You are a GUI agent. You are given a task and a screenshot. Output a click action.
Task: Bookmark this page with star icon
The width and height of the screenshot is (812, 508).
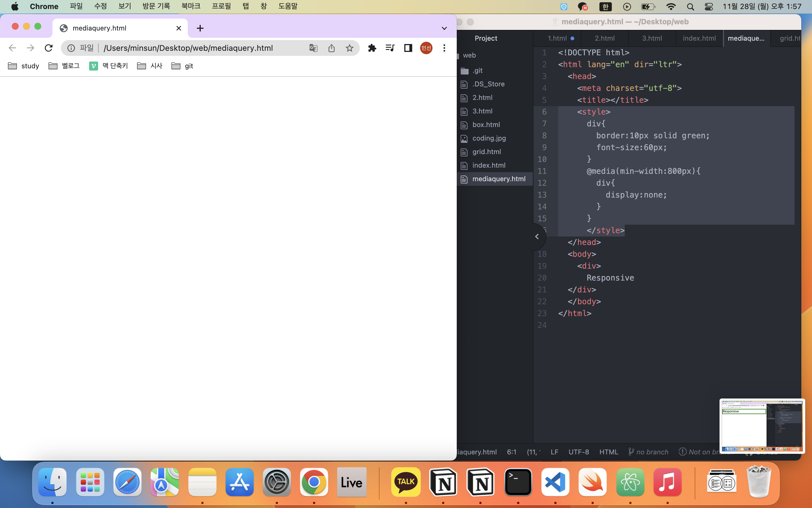[350, 48]
